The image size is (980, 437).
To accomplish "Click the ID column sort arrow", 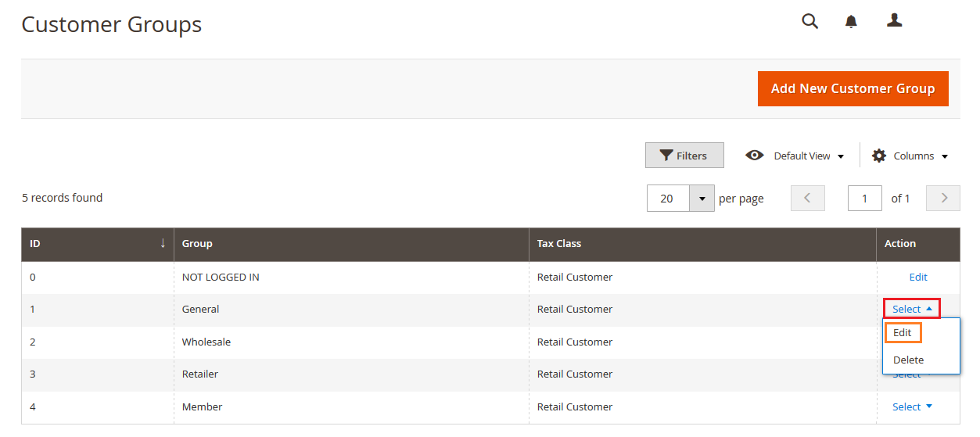I will coord(163,243).
